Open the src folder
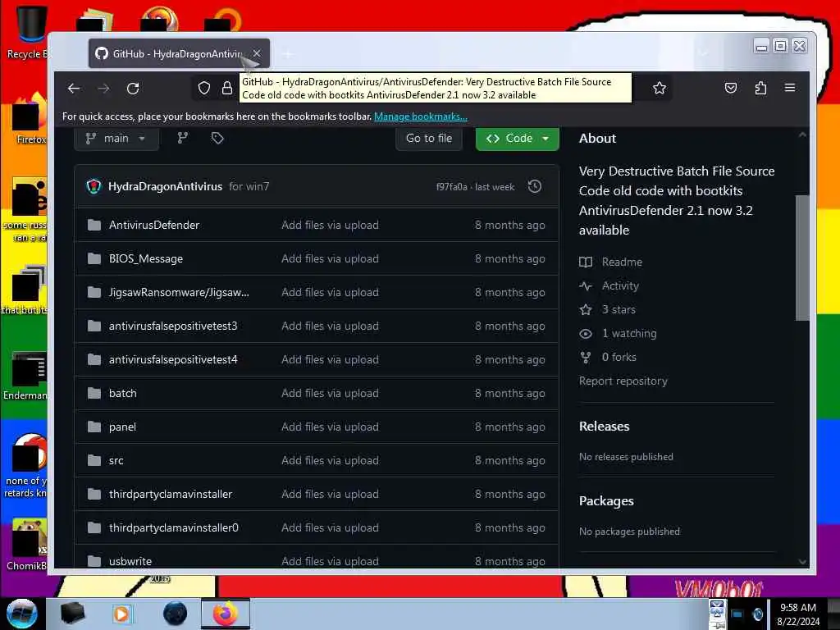 click(x=116, y=461)
